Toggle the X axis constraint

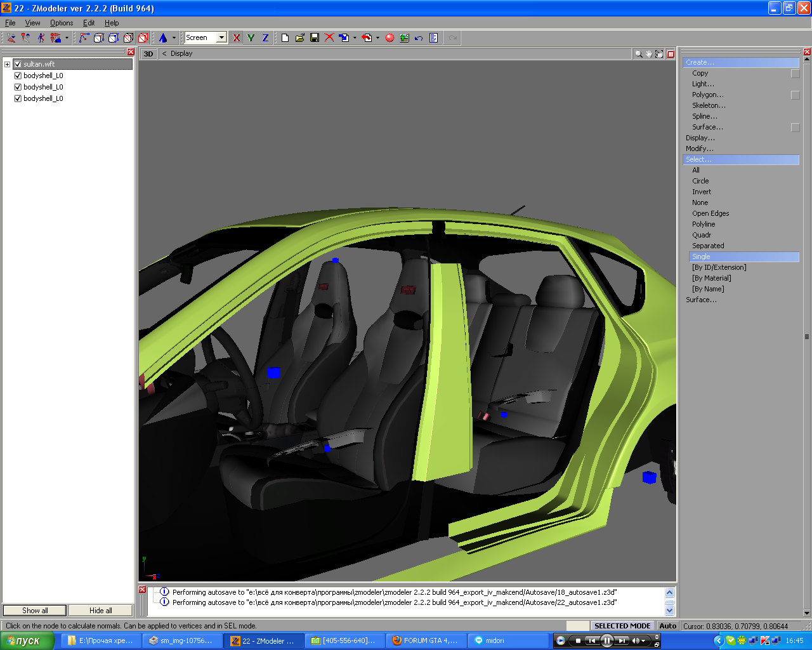237,38
